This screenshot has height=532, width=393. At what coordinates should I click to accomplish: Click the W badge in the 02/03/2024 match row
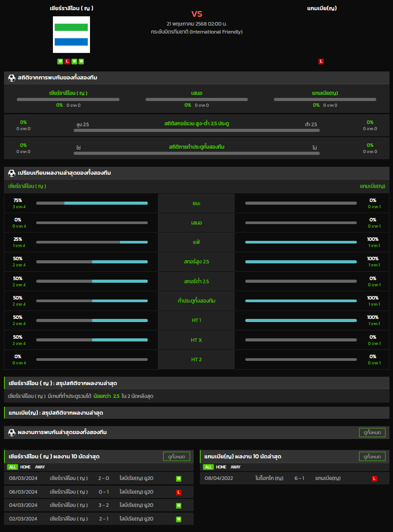point(179,519)
